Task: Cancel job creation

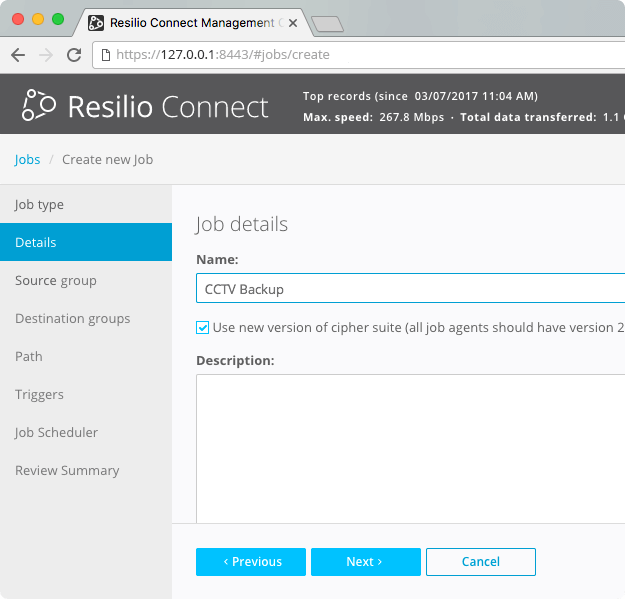Action: [481, 562]
